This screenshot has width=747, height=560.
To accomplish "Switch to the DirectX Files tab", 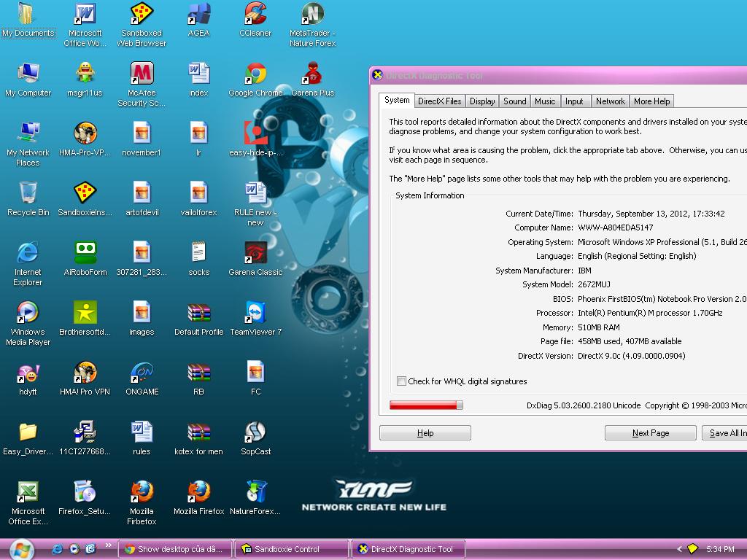I will (x=439, y=101).
